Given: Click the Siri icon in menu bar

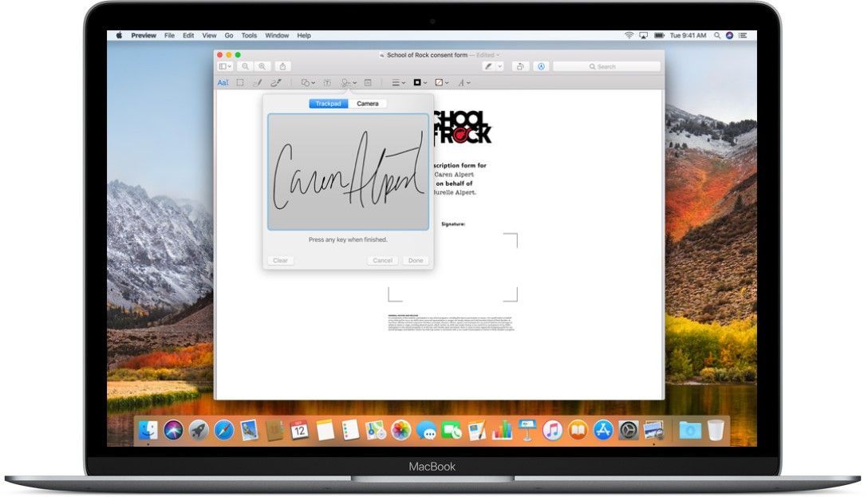Looking at the screenshot, I should click(x=730, y=35).
